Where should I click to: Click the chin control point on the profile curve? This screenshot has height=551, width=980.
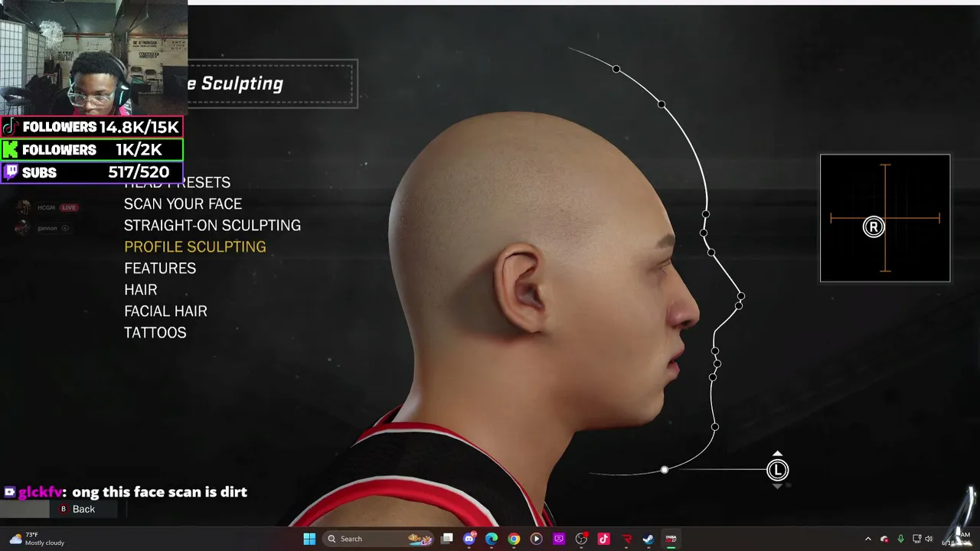pos(714,427)
